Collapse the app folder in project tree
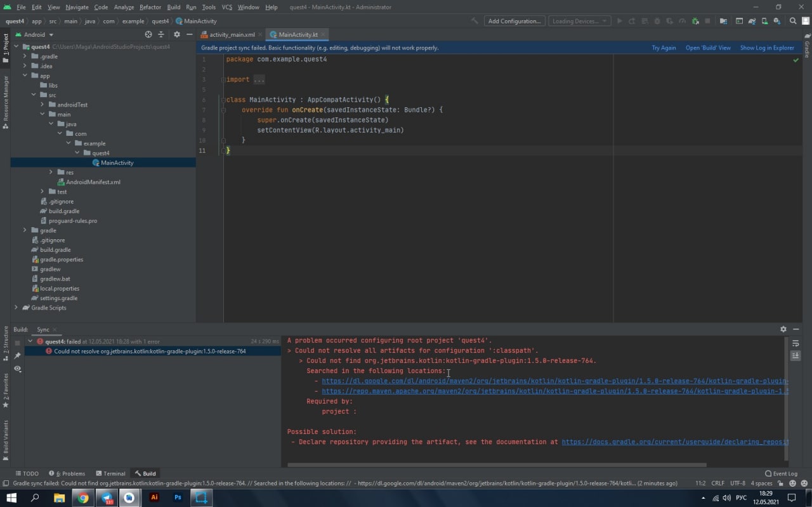Image resolution: width=812 pixels, height=507 pixels. (25, 76)
